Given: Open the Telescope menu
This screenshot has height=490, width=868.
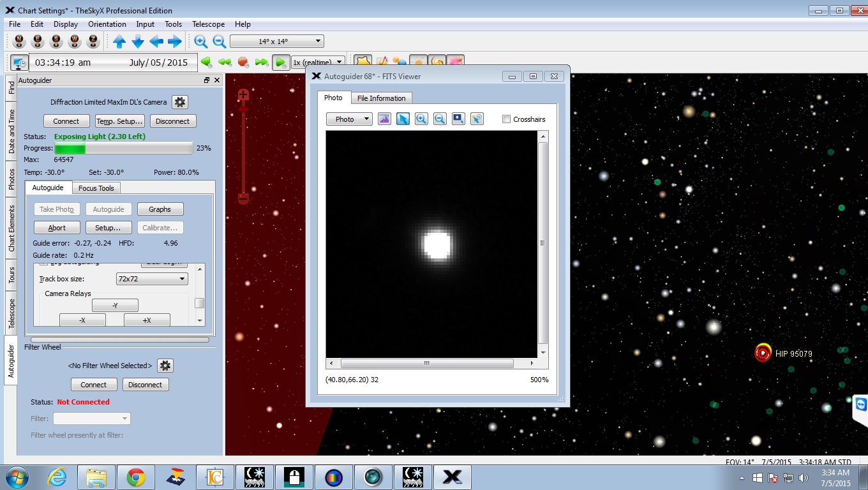Looking at the screenshot, I should (x=208, y=24).
